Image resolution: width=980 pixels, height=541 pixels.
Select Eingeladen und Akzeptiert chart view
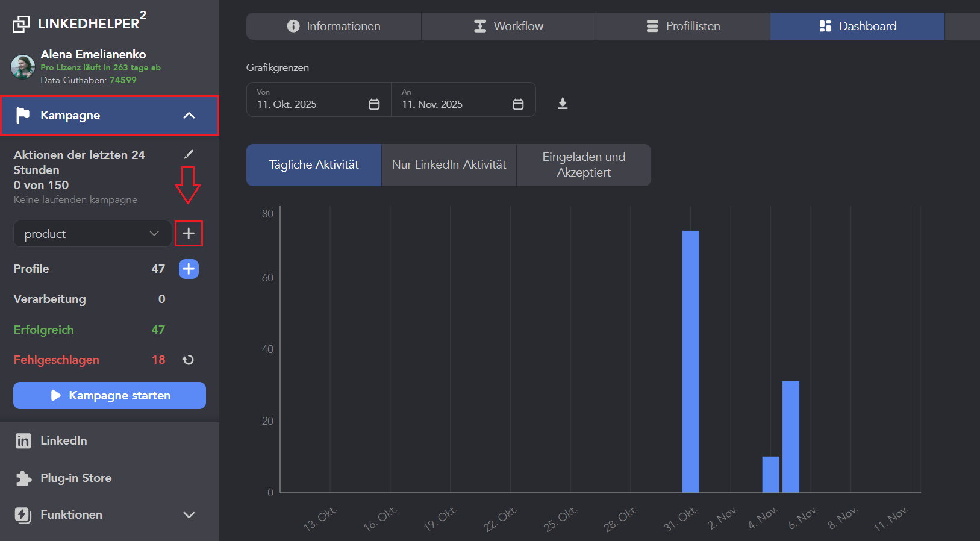(584, 165)
